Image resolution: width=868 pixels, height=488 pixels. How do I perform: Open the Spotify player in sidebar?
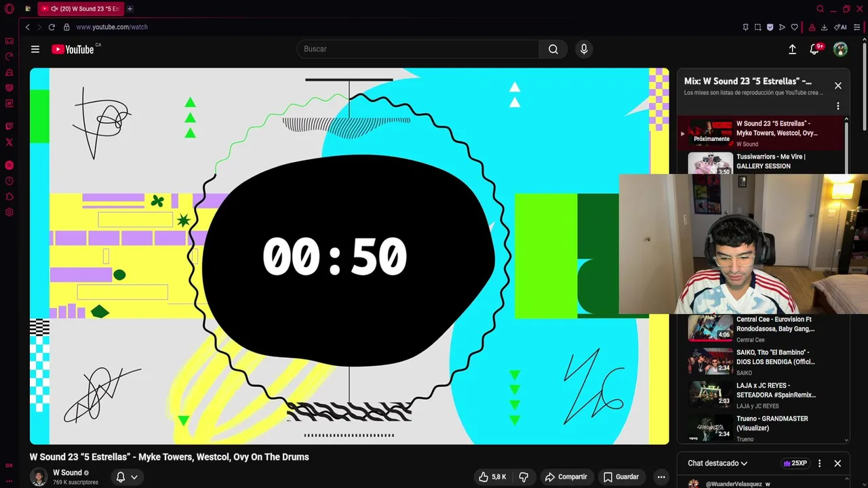9,165
